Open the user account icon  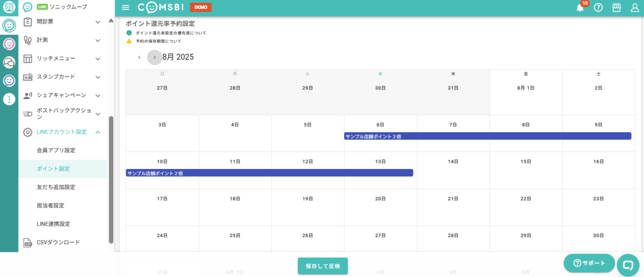pos(635,8)
